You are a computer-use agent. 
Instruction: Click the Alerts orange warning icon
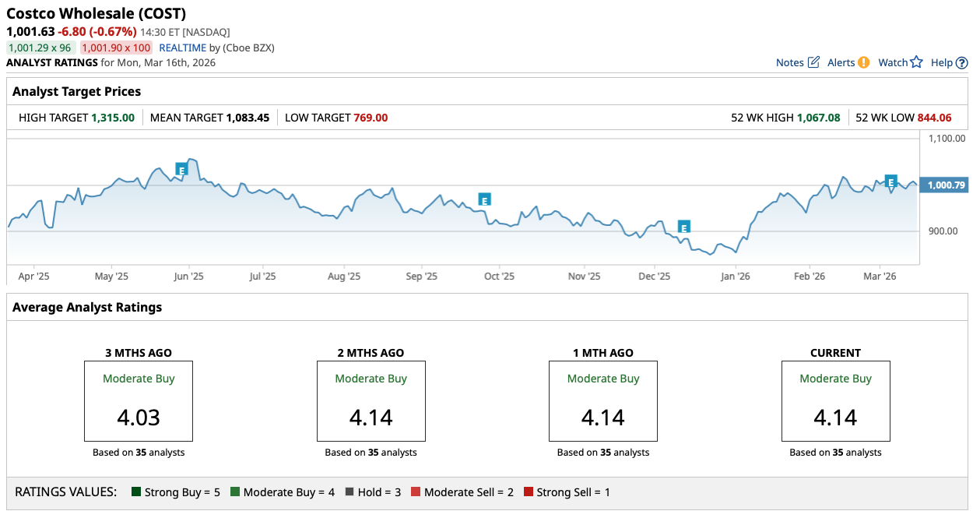pos(863,62)
